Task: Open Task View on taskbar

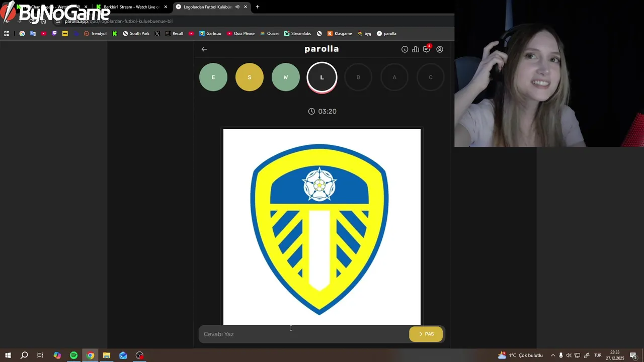Action: [40, 355]
